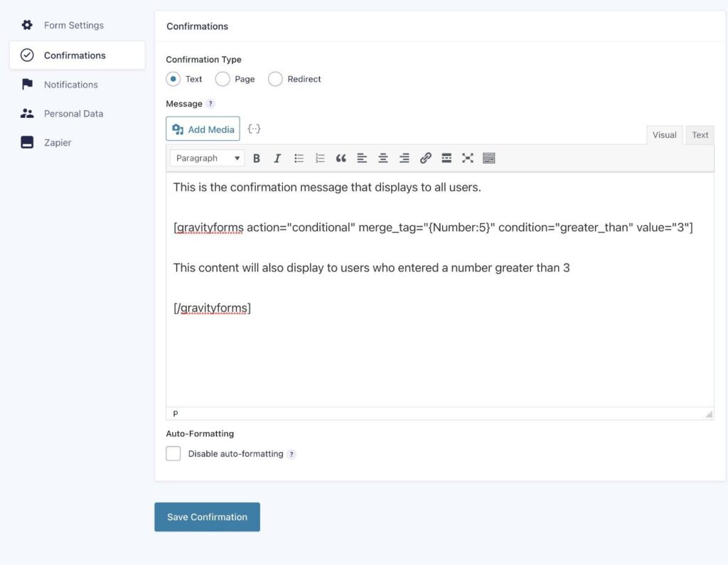Switch to the Text editor tab
The height and width of the screenshot is (565, 728).
(700, 135)
